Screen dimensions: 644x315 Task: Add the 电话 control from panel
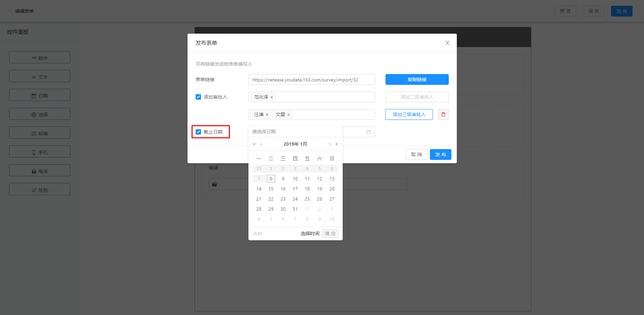click(40, 170)
